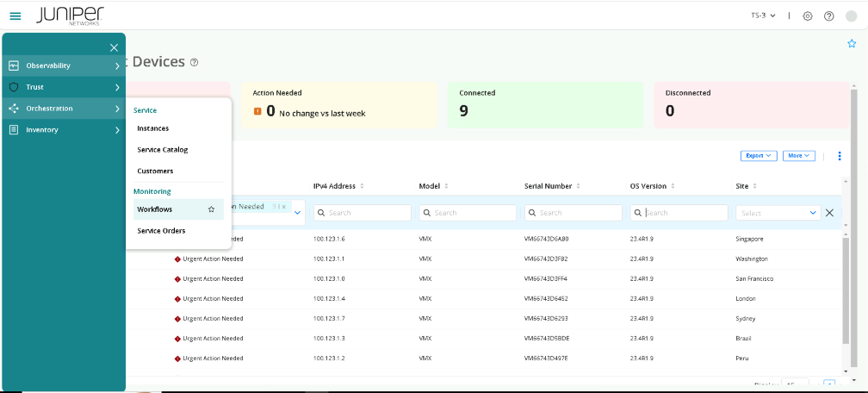Viewport: 868px width, 393px height.
Task: Expand the Inventory submenu
Action: tap(117, 130)
